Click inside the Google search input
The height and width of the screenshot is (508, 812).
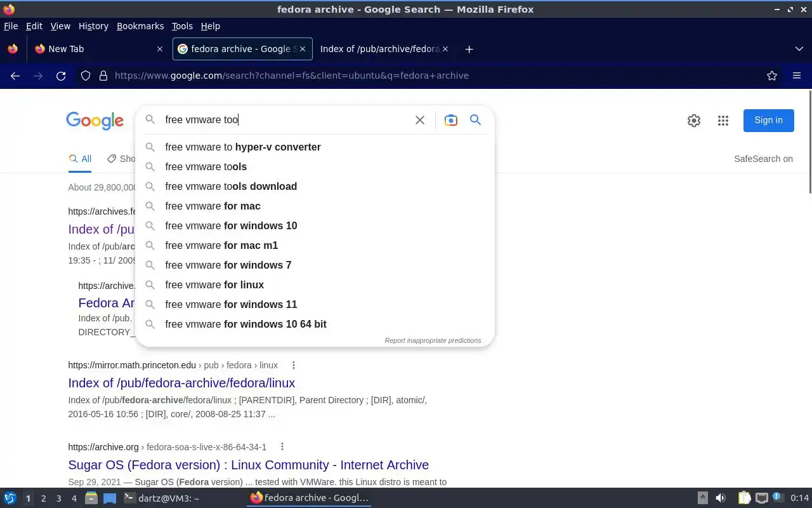285,119
